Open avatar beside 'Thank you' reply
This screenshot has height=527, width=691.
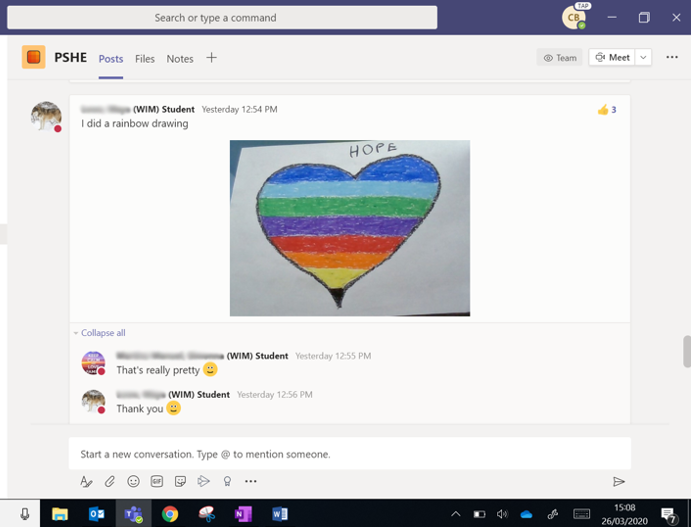[93, 401]
